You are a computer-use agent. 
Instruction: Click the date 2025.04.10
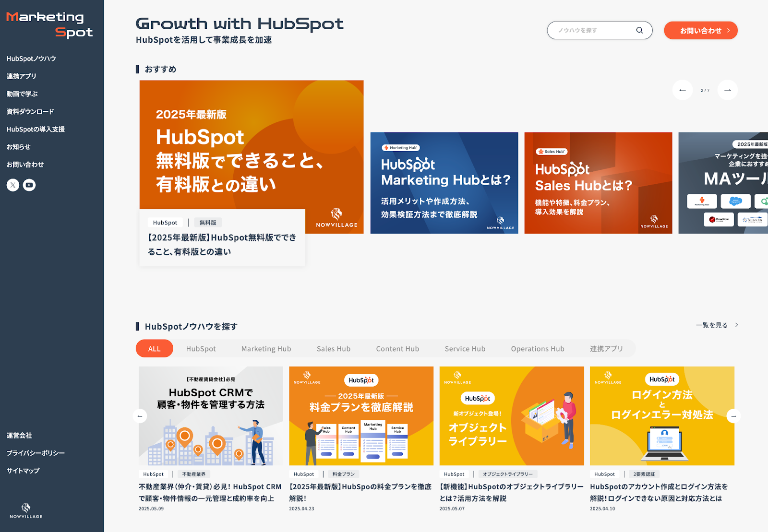coord(602,508)
